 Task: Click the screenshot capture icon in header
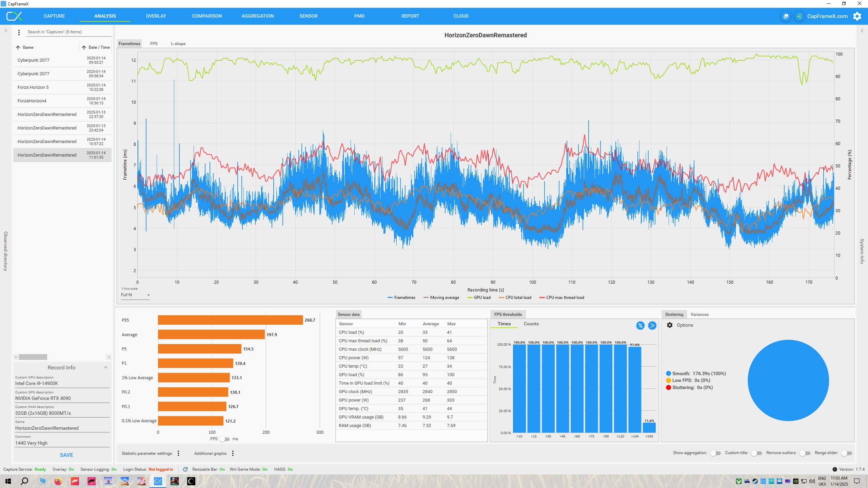pos(786,16)
